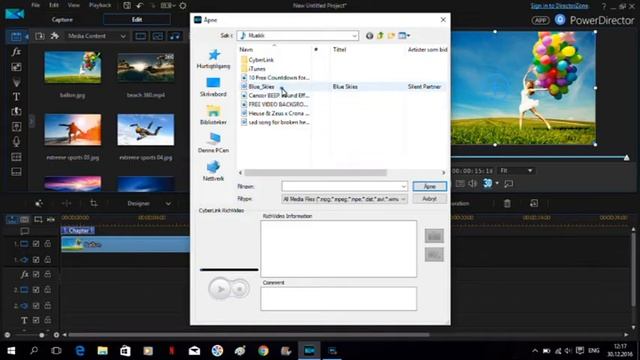Click the Biblioteker icon in dialog
The width and height of the screenshot is (640, 360).
click(213, 111)
